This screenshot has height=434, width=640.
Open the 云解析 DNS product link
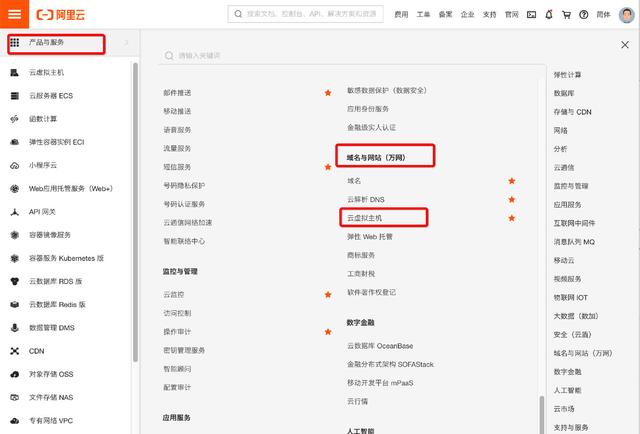pyautogui.click(x=366, y=200)
